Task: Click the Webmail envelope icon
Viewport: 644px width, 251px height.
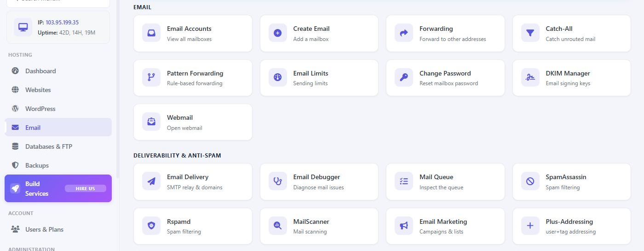Action: (x=151, y=122)
